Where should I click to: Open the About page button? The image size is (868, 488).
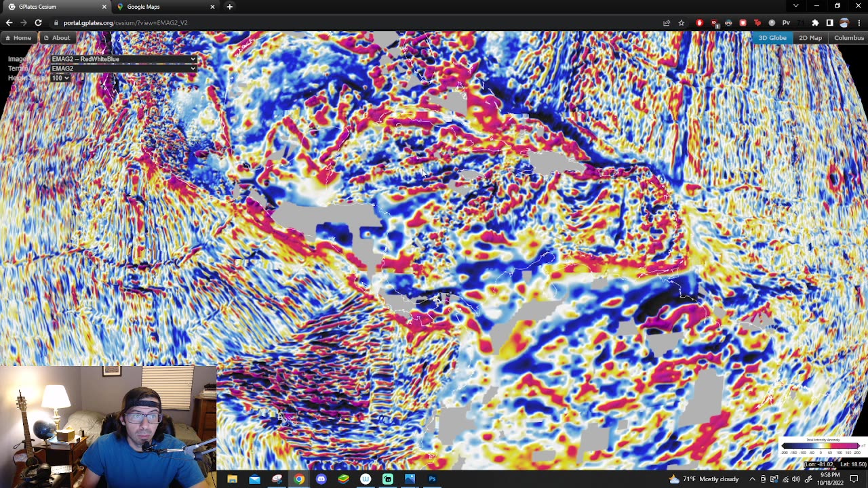(57, 38)
